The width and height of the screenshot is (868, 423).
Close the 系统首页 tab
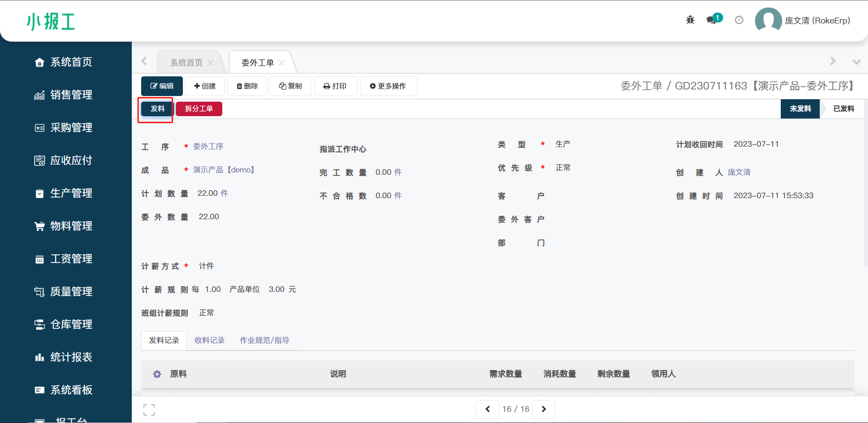pos(211,63)
